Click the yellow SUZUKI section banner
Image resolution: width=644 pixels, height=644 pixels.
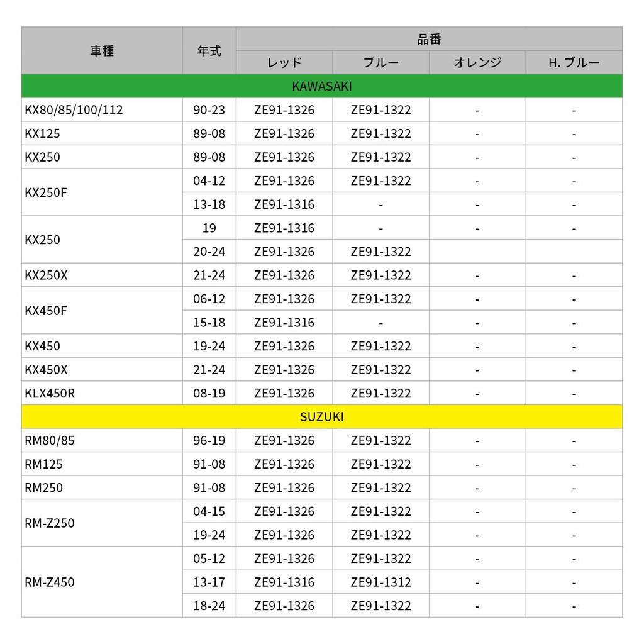(x=322, y=417)
